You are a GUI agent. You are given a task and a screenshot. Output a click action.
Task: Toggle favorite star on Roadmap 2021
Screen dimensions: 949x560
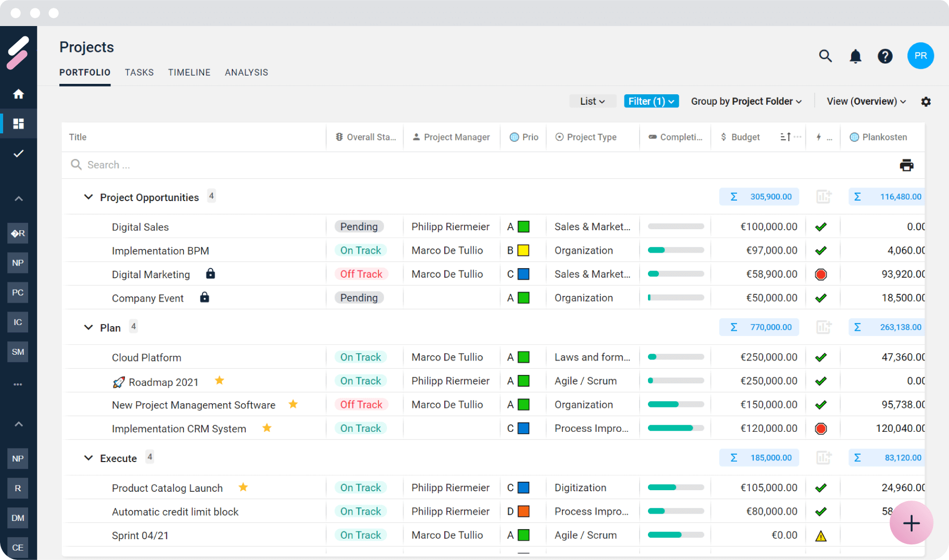219,381
